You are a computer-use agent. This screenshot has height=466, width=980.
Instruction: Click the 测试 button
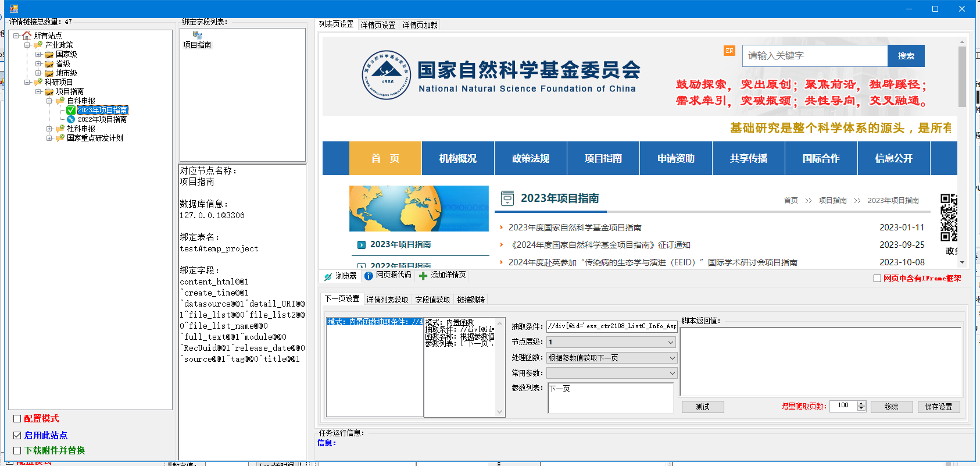(703, 407)
